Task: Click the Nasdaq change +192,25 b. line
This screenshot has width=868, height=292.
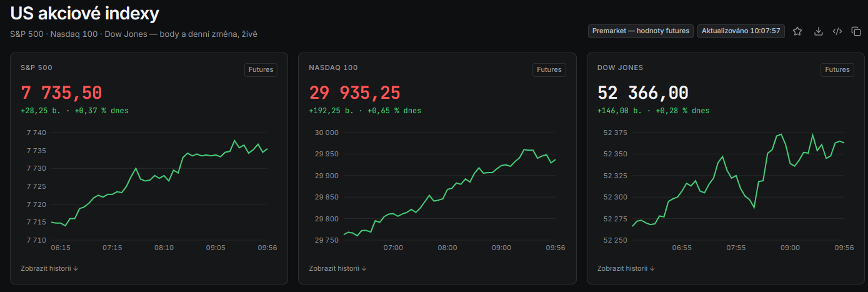Action: tap(365, 111)
